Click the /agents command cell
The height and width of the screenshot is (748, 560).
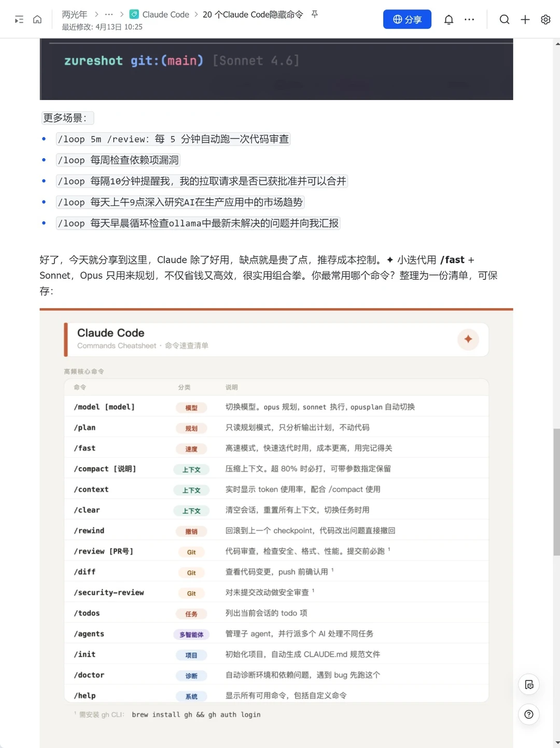click(x=89, y=634)
